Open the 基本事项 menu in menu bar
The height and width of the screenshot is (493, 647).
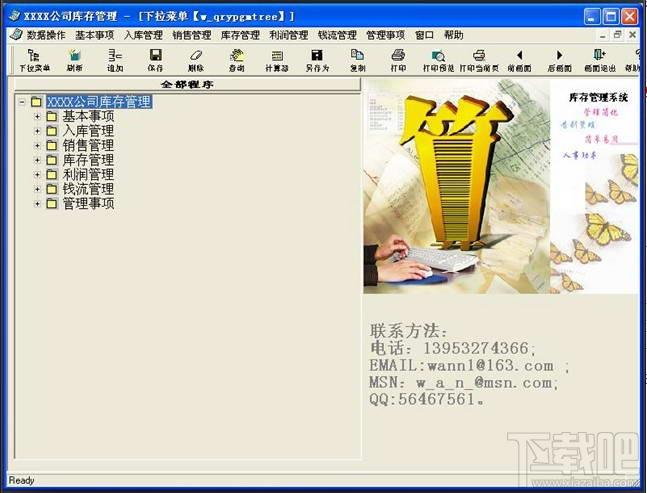[94, 35]
